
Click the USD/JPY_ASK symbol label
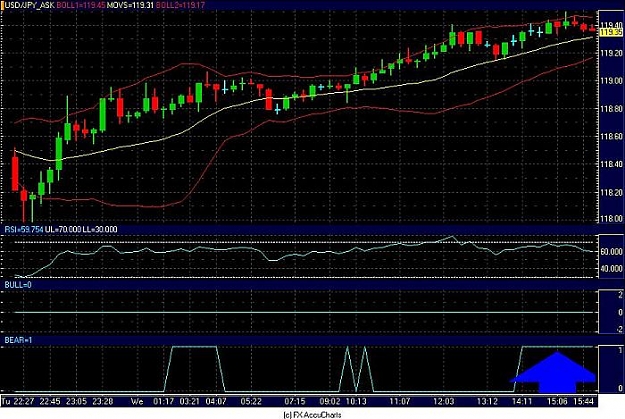[x=30, y=5]
